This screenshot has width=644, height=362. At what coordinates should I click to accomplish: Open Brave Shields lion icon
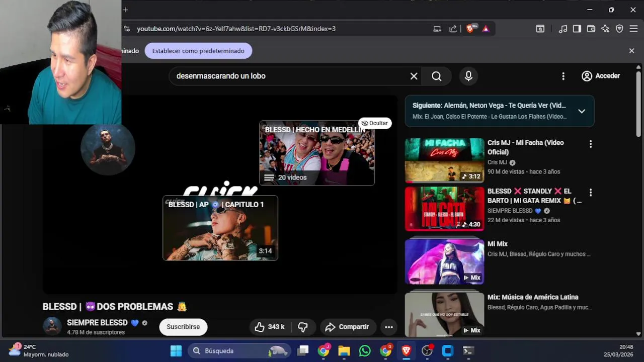470,29
